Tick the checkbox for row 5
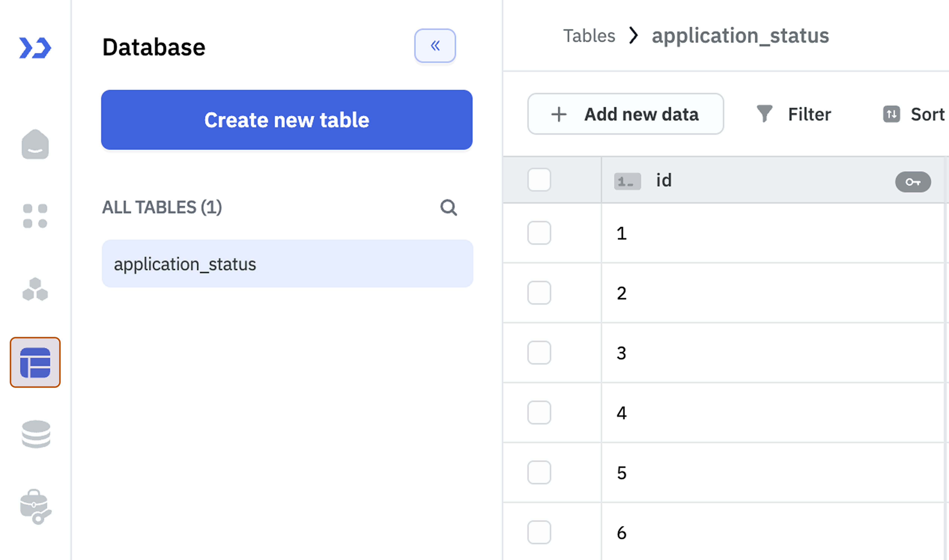949x560 pixels. click(539, 472)
